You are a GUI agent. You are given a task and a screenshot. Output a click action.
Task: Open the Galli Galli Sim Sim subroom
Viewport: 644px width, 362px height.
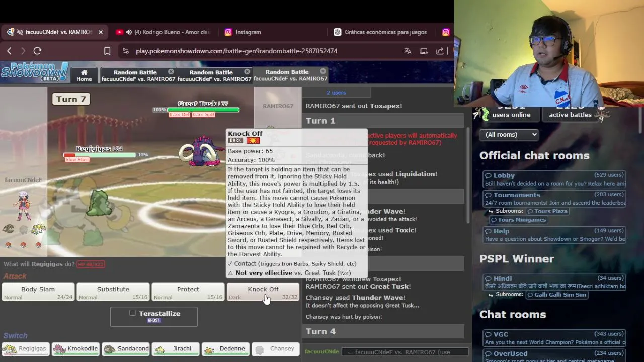click(x=557, y=295)
